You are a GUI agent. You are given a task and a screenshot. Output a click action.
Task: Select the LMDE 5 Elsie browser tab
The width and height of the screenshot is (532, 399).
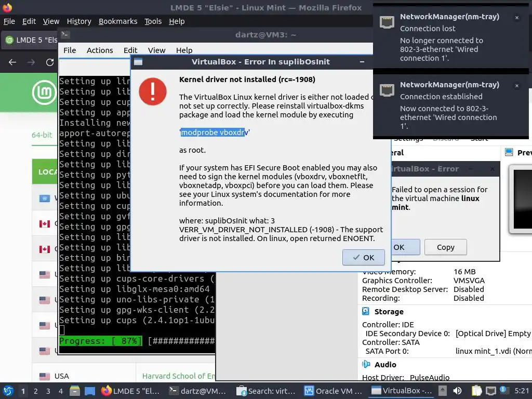(31, 40)
